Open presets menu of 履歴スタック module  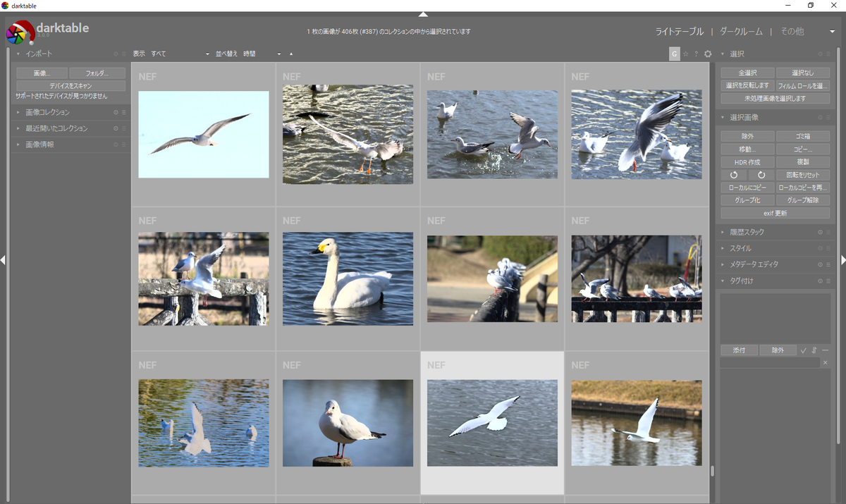(828, 232)
